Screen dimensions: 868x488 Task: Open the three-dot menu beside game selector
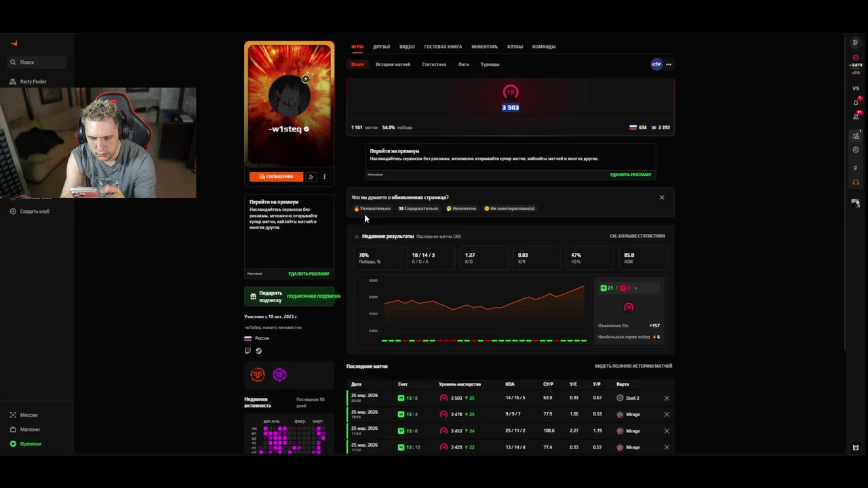click(x=669, y=64)
